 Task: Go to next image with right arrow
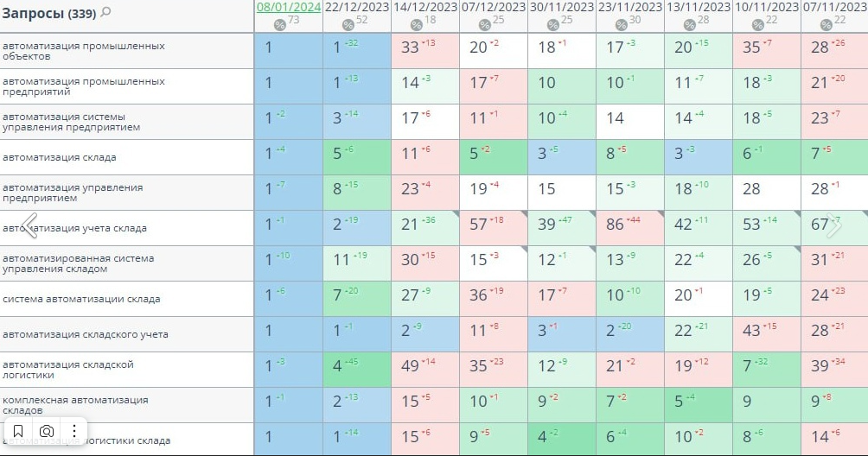pyautogui.click(x=833, y=226)
